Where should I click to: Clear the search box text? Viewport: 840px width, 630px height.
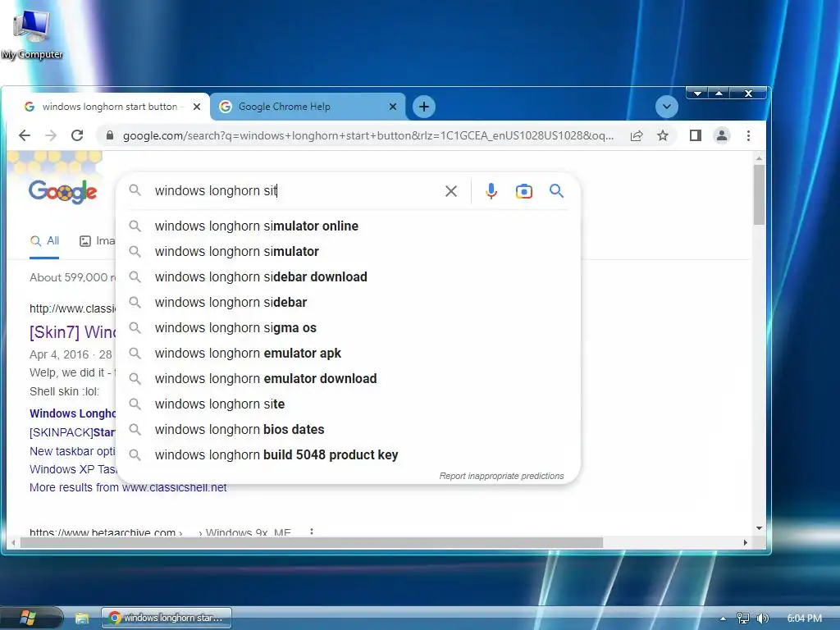pyautogui.click(x=451, y=190)
